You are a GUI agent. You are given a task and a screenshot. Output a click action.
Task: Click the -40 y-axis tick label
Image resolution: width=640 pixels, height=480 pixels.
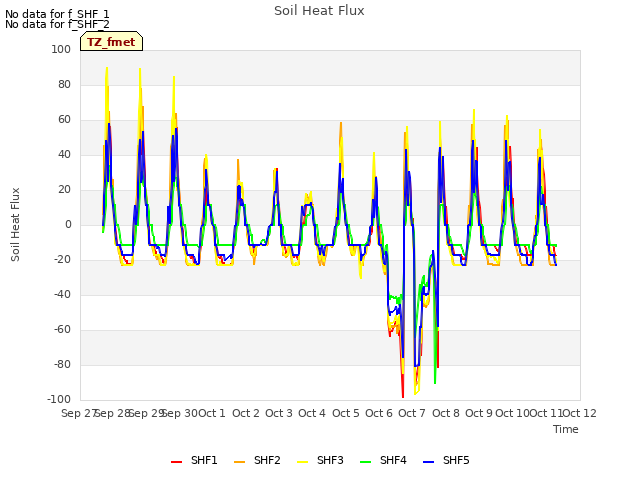62,295
